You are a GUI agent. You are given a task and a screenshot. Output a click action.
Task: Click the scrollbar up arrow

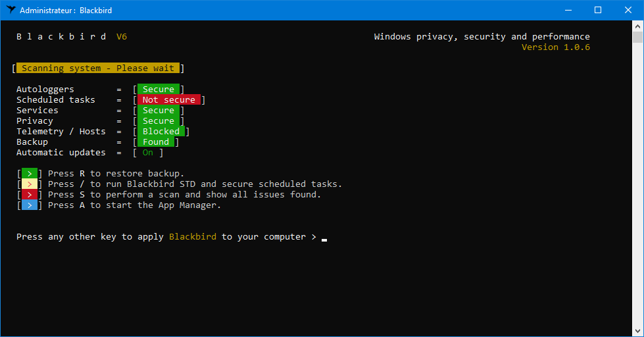pyautogui.click(x=637, y=26)
